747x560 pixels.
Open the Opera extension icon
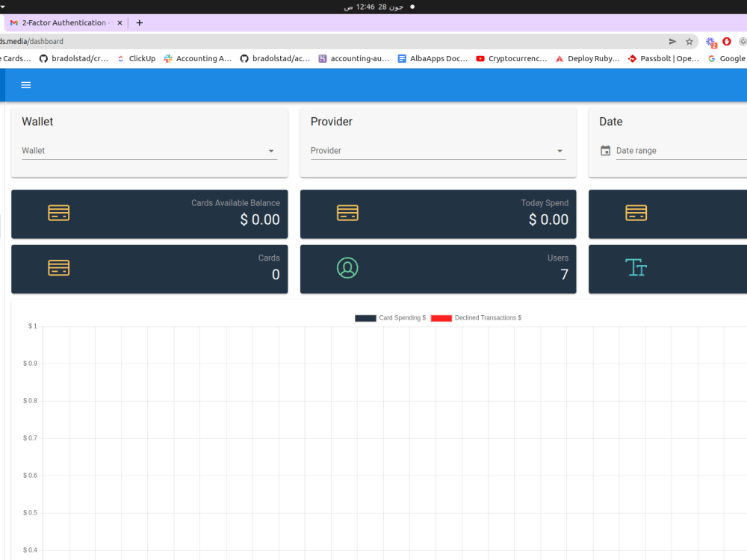click(727, 41)
